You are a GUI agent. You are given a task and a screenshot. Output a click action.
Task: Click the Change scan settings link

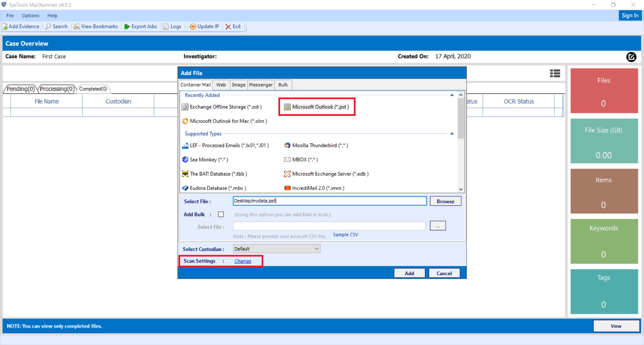pos(243,261)
